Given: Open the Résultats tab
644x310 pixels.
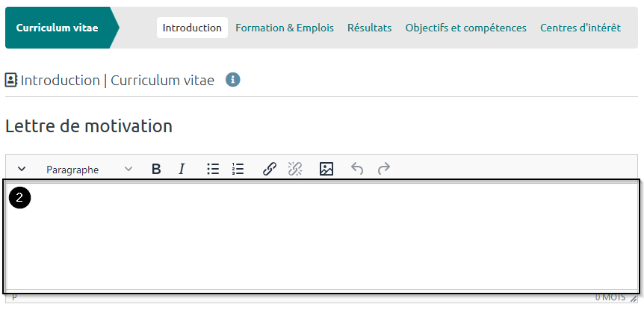Looking at the screenshot, I should point(371,28).
